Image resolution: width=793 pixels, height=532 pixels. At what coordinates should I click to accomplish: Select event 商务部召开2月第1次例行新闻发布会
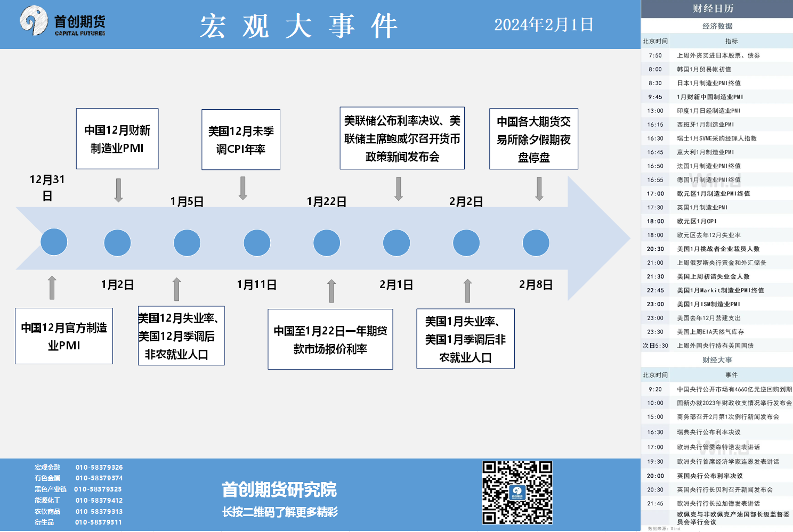(x=717, y=418)
